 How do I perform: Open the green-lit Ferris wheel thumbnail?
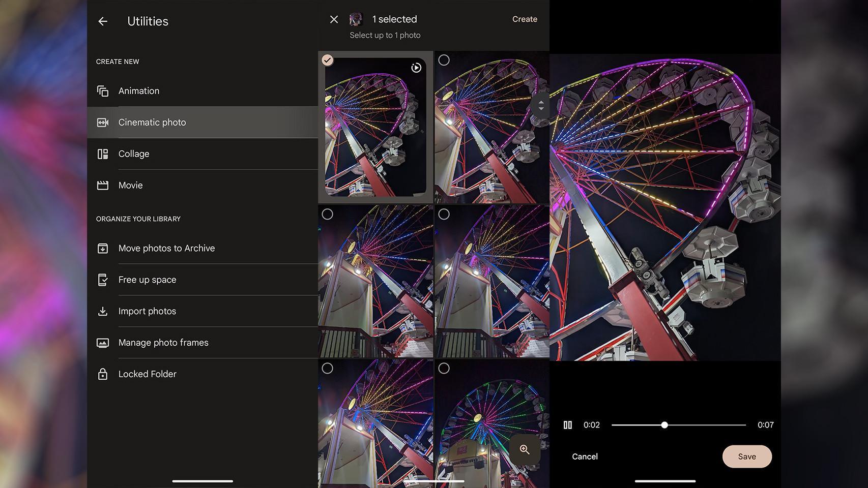tap(492, 423)
